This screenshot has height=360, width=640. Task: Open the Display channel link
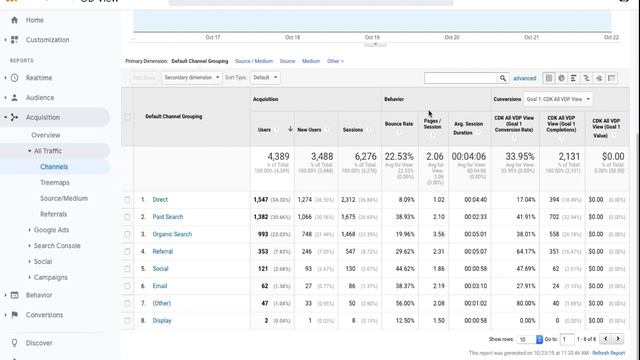click(x=162, y=321)
